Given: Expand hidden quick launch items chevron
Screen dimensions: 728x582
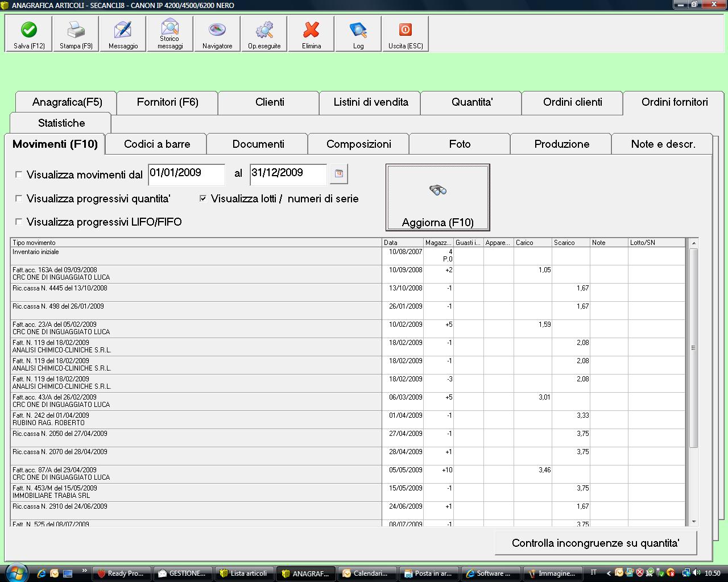Looking at the screenshot, I should click(85, 571).
